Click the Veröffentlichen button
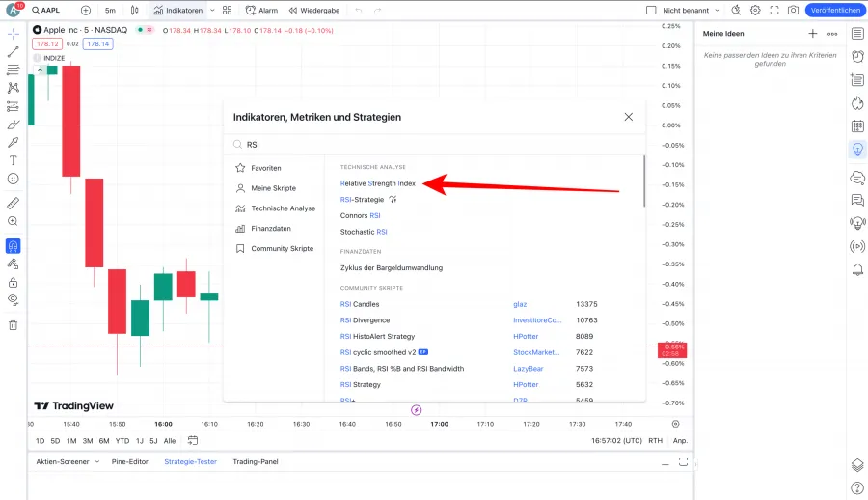The width and height of the screenshot is (868, 500). click(x=835, y=10)
